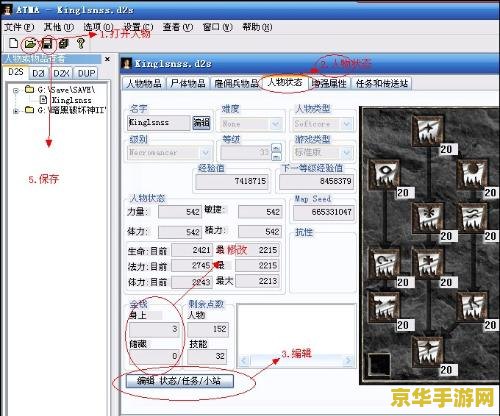Collapse the G:\Save\SAVE\ tree folder
The height and width of the screenshot is (416, 500).
pyautogui.click(x=15, y=90)
